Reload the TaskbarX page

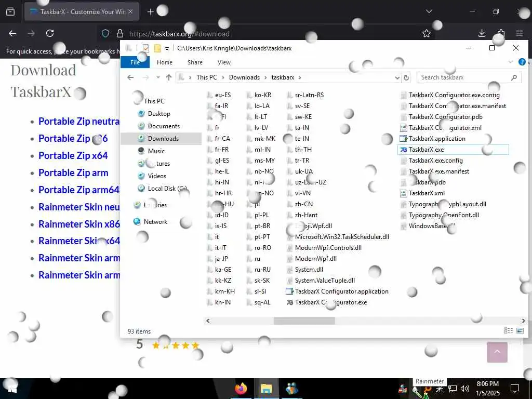click(x=50, y=33)
